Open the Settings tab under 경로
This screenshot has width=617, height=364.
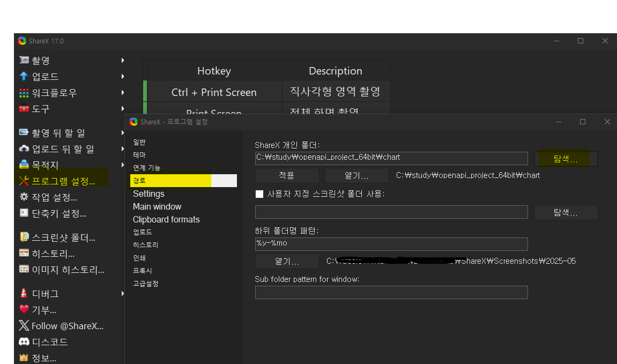pyautogui.click(x=148, y=194)
